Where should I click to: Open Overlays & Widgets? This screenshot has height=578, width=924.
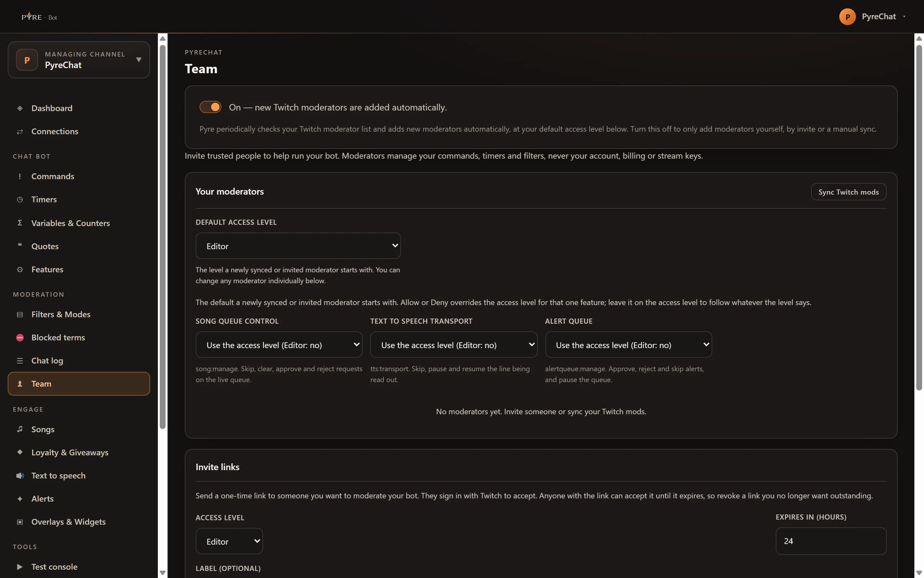click(79, 522)
